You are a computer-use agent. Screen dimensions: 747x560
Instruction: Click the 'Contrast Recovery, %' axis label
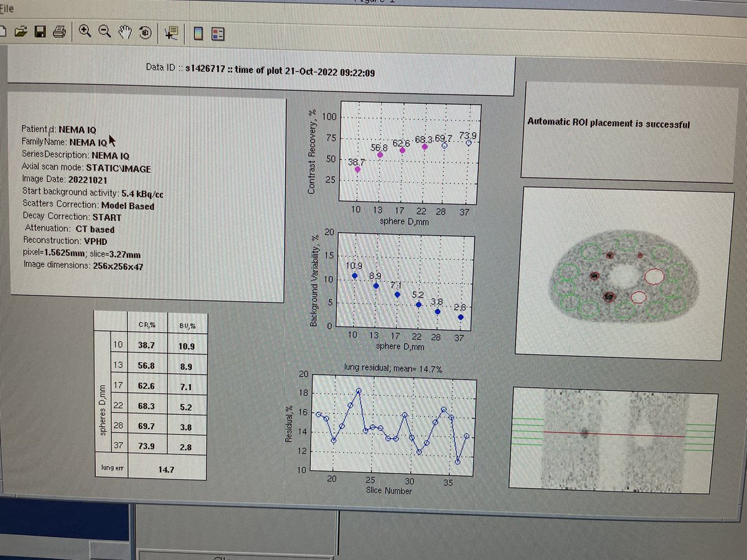click(x=313, y=151)
